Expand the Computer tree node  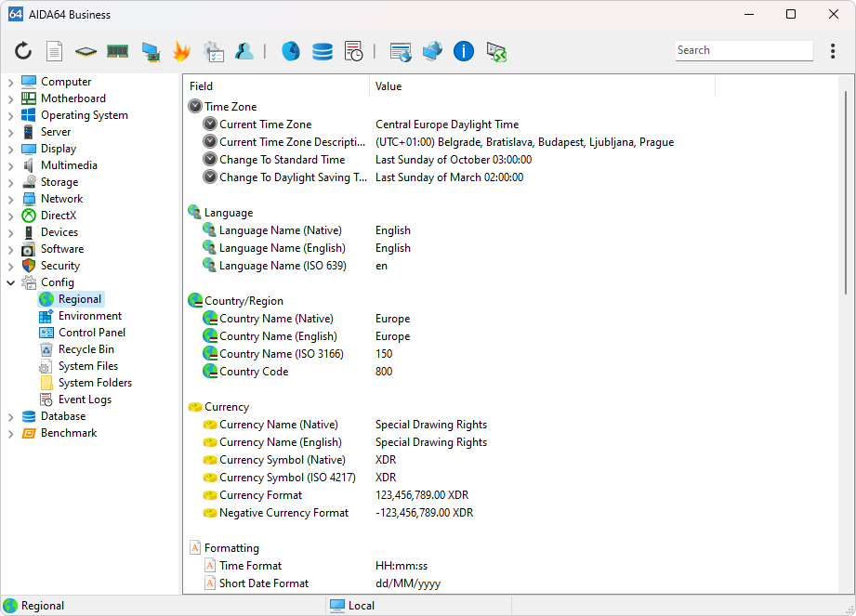coord(10,83)
